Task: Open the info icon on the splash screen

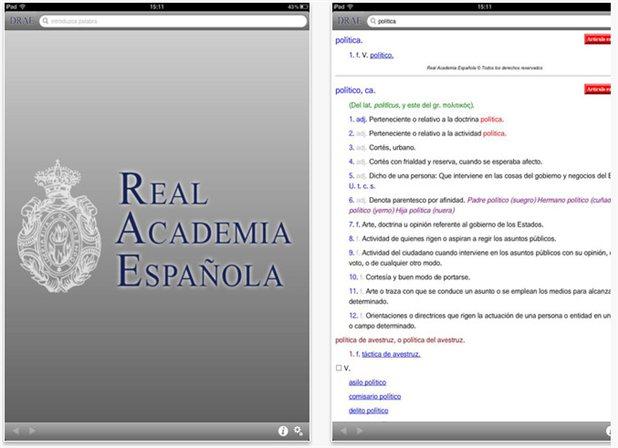Action: click(283, 431)
